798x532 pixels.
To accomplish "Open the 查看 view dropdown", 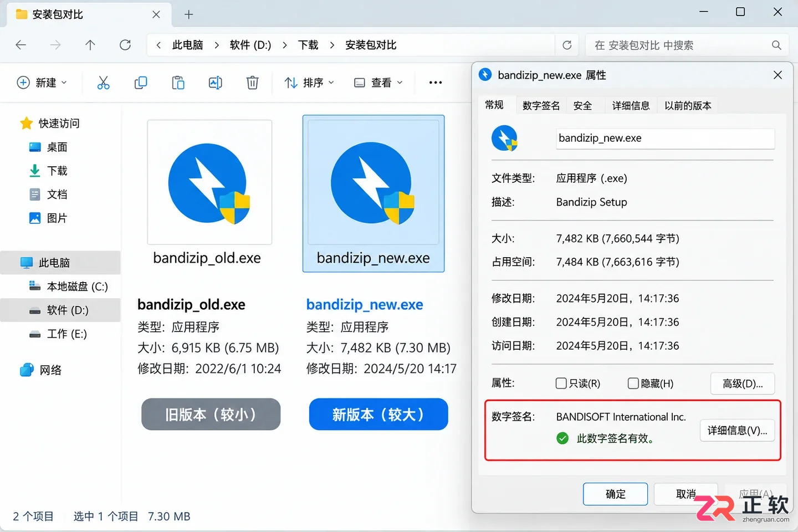I will click(x=378, y=83).
